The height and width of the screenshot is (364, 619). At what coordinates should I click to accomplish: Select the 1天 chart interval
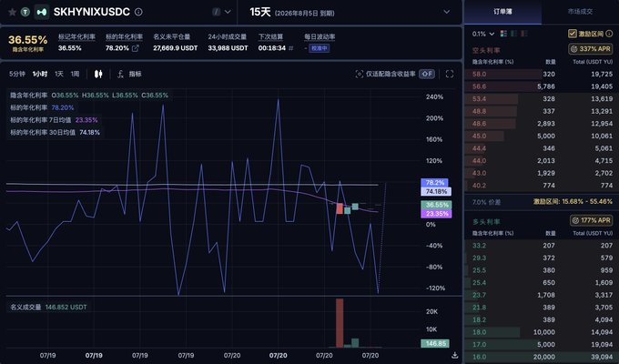click(59, 74)
